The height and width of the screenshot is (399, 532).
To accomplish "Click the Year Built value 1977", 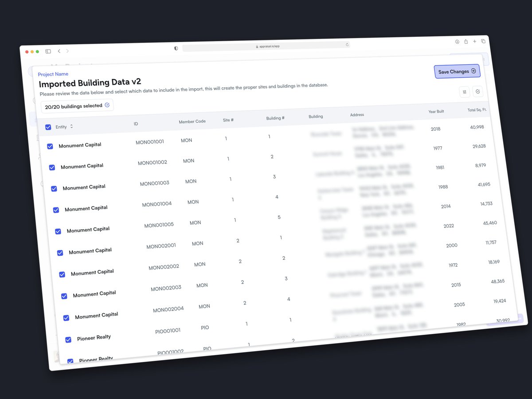I will coord(438,149).
